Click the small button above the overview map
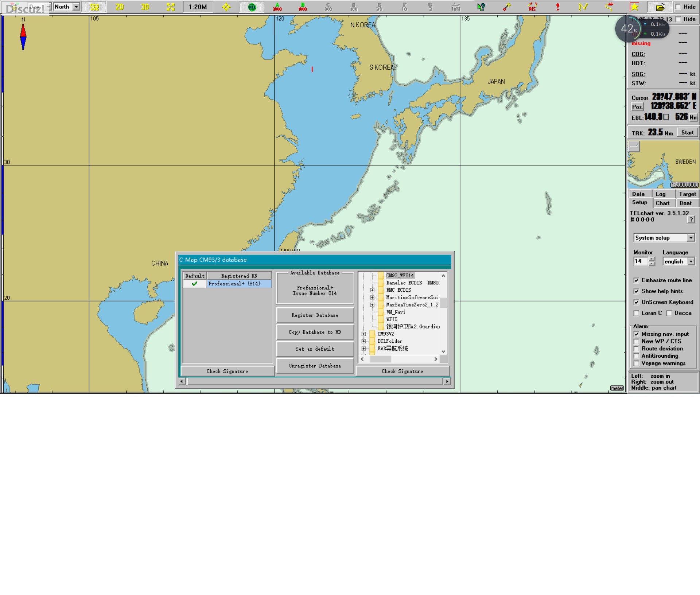 pyautogui.click(x=634, y=147)
